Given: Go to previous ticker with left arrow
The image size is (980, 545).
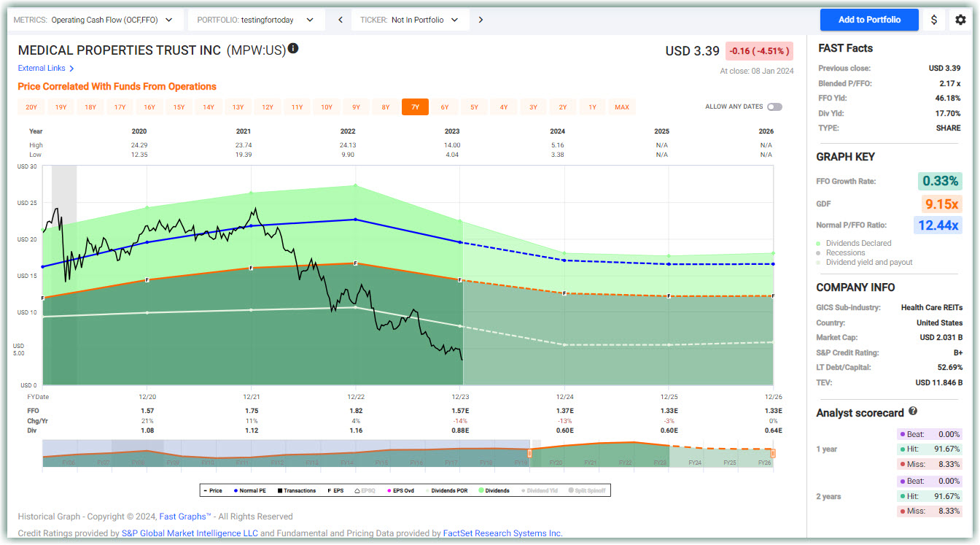Looking at the screenshot, I should (341, 20).
